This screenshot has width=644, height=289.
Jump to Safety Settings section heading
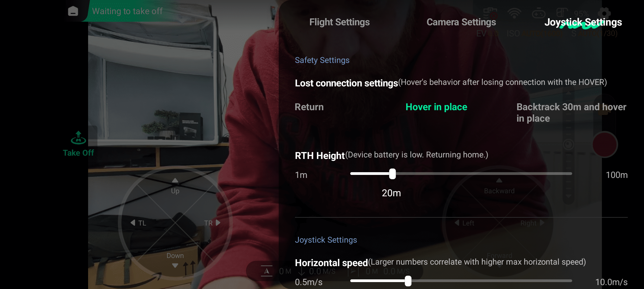[x=322, y=60]
